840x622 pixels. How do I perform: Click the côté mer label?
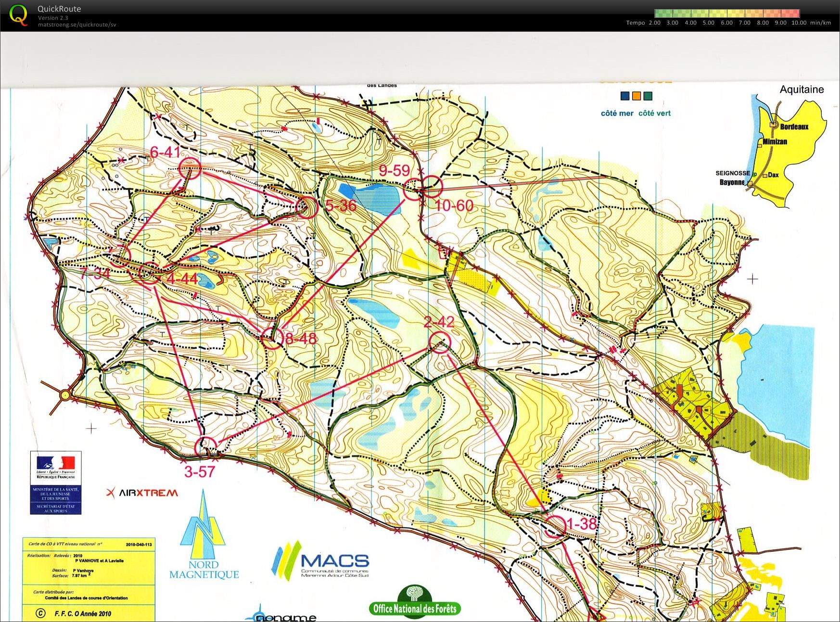pyautogui.click(x=617, y=114)
